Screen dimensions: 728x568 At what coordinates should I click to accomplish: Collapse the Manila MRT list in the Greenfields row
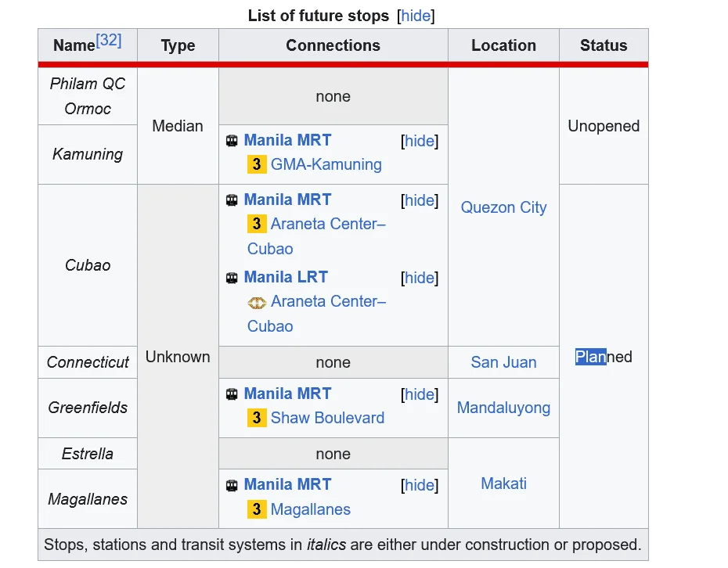tap(420, 394)
